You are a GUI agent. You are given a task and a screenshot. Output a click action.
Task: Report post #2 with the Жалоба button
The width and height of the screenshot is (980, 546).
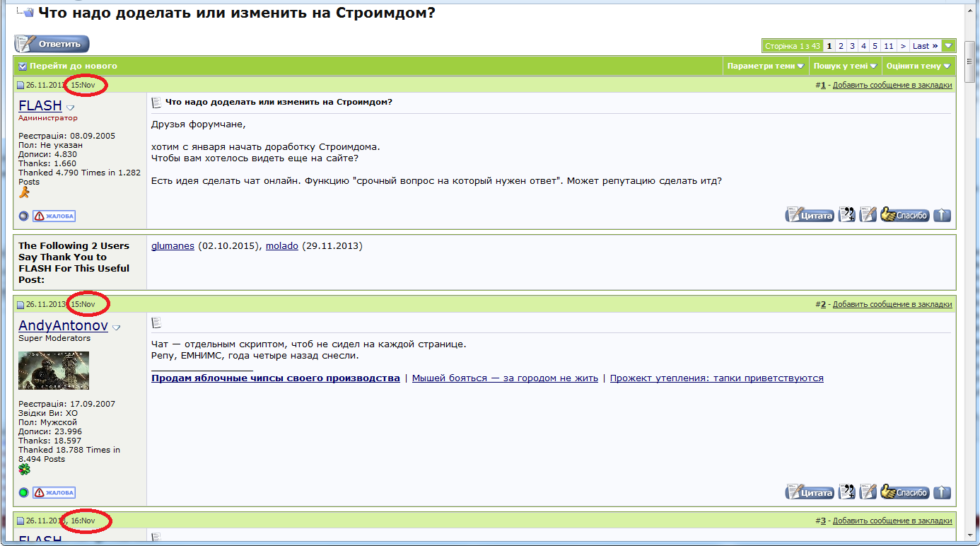click(54, 492)
